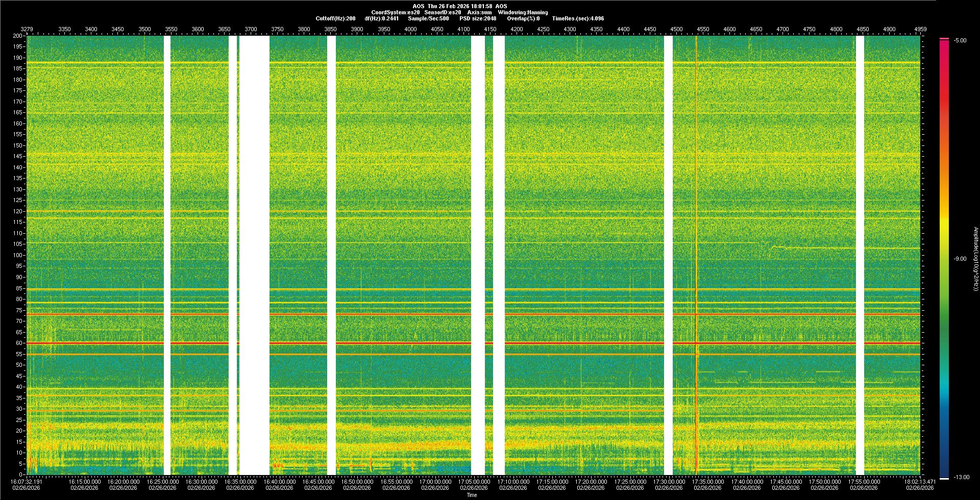980x500 pixels.
Task: Click the 100 Hz frequency axis tick
Action: click(x=18, y=255)
